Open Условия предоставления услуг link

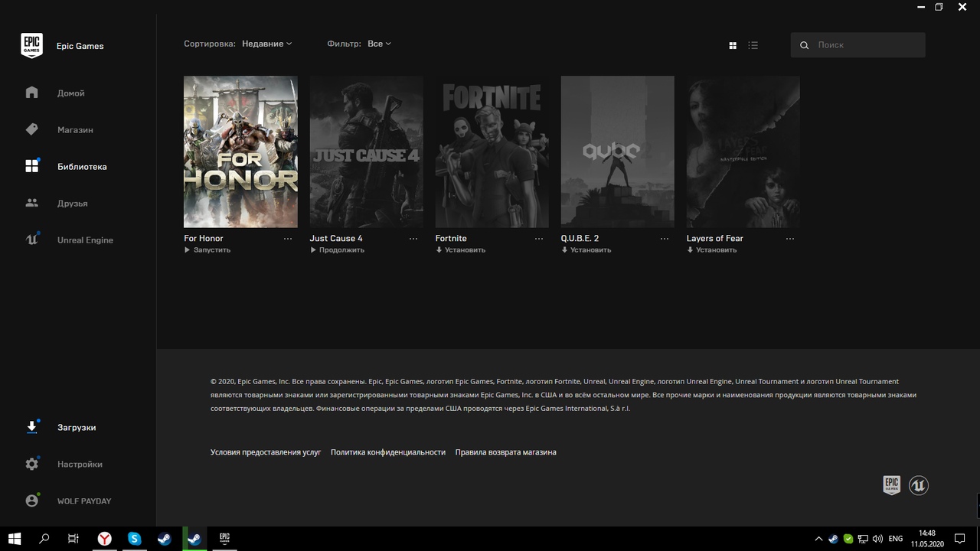coord(266,452)
